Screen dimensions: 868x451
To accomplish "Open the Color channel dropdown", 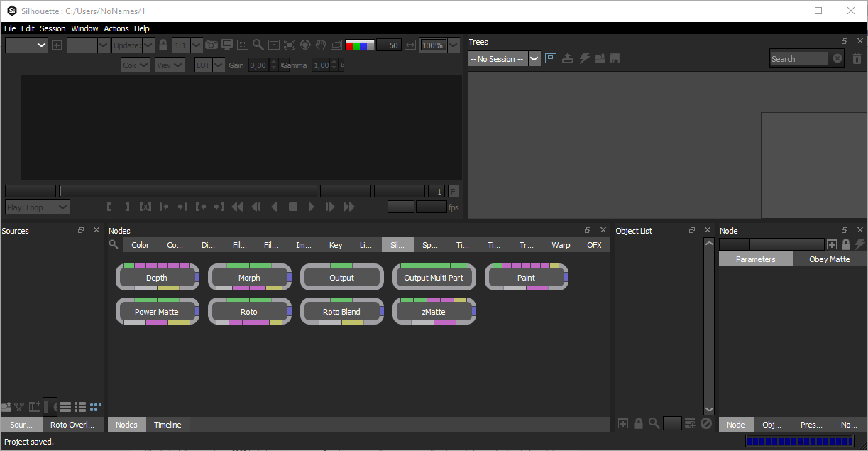I will click(136, 65).
